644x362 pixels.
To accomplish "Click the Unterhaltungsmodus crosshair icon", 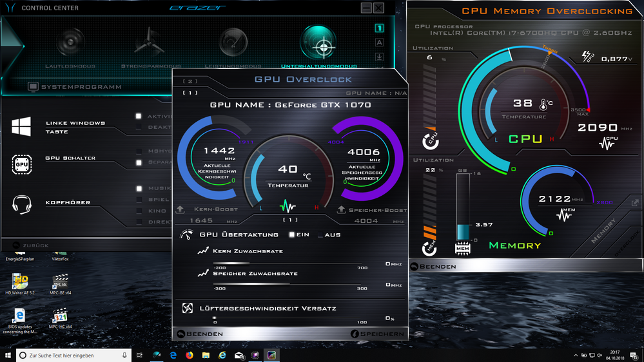I will click(318, 43).
